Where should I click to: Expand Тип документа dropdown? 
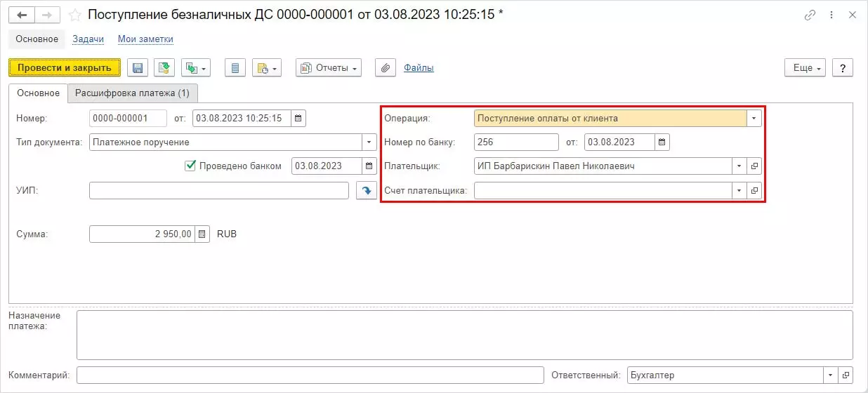coord(369,142)
